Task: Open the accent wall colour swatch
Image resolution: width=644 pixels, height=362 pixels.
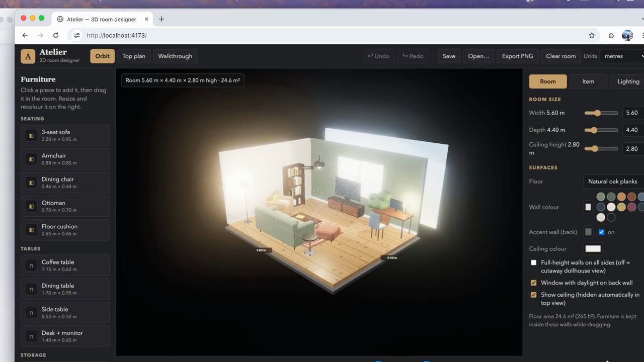Action: point(588,232)
